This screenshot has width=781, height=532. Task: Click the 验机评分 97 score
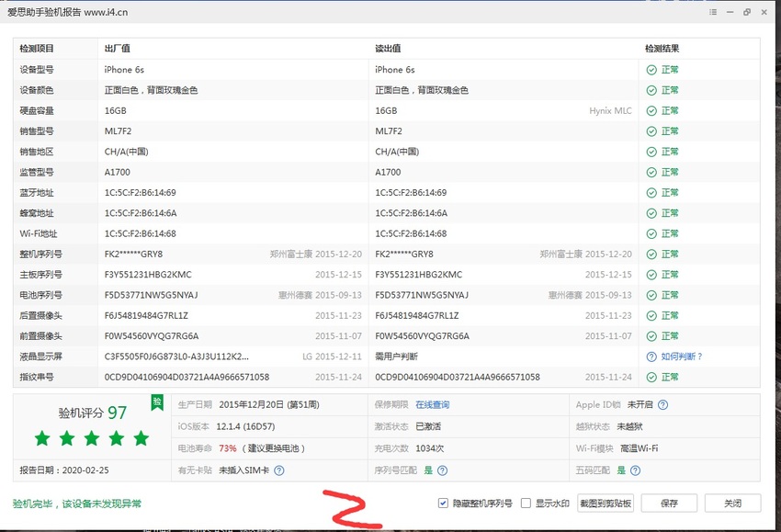pos(93,413)
